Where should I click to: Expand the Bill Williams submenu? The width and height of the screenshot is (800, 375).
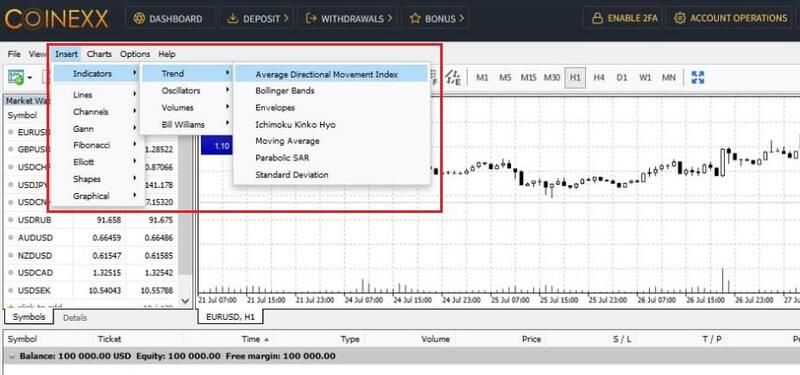click(x=187, y=124)
